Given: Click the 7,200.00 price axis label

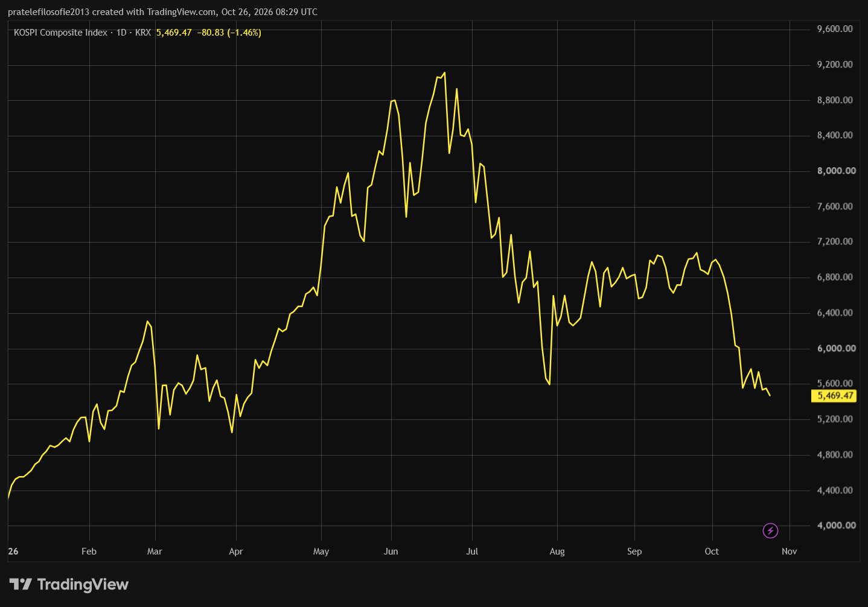Looking at the screenshot, I should [835, 241].
